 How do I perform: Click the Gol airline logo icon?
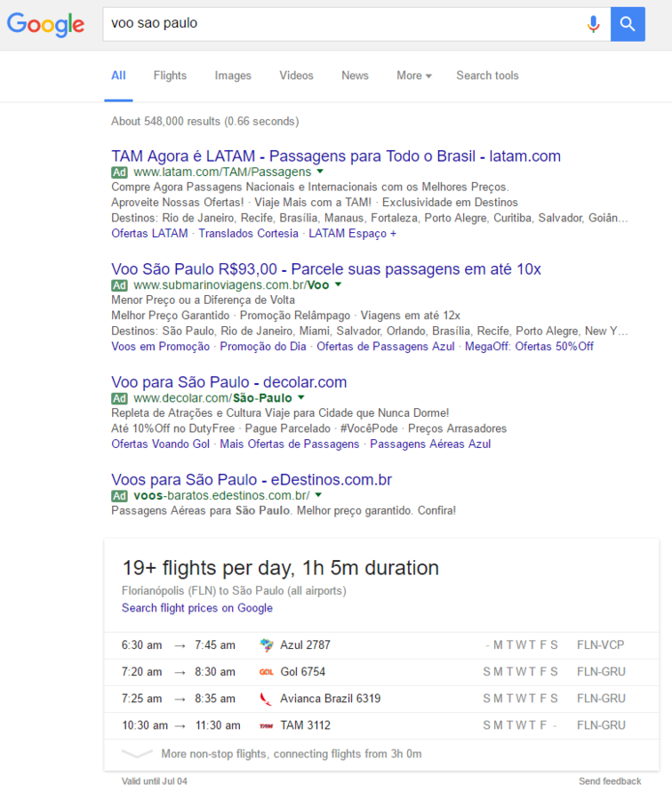coord(267,672)
